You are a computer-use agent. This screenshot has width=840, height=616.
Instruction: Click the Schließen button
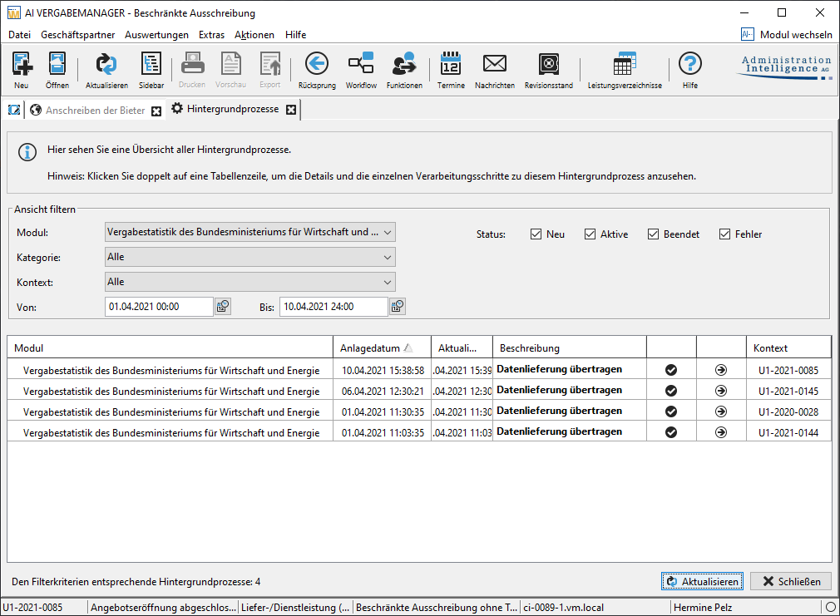[791, 581]
